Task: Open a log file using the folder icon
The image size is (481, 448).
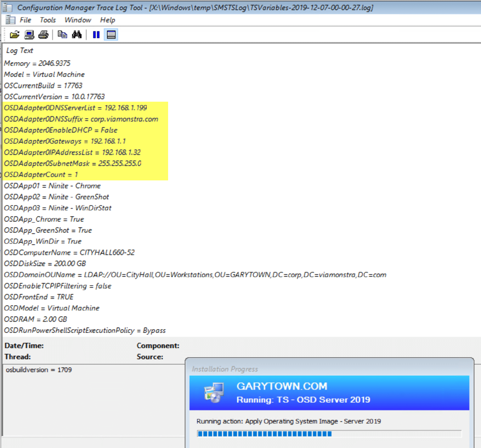Action: (14, 35)
